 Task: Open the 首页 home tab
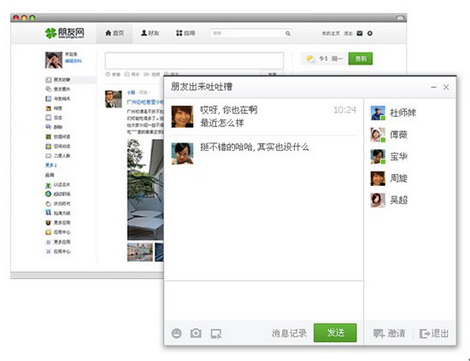115,33
